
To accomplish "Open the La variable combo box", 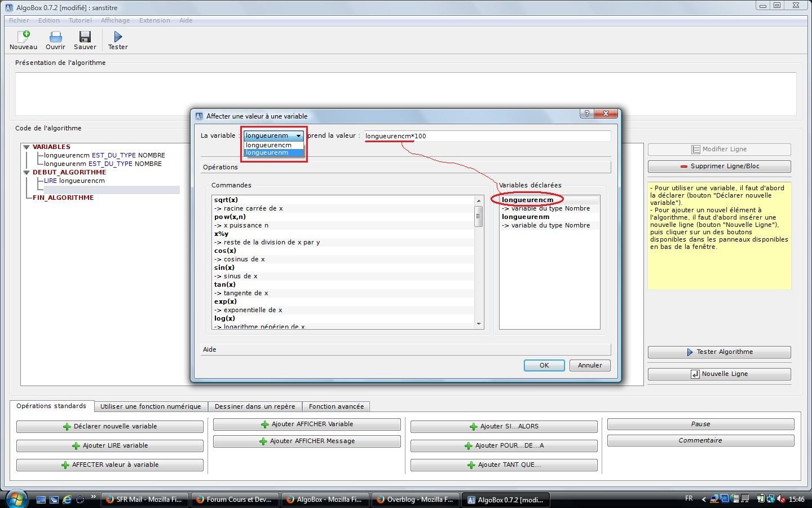I will pos(273,135).
